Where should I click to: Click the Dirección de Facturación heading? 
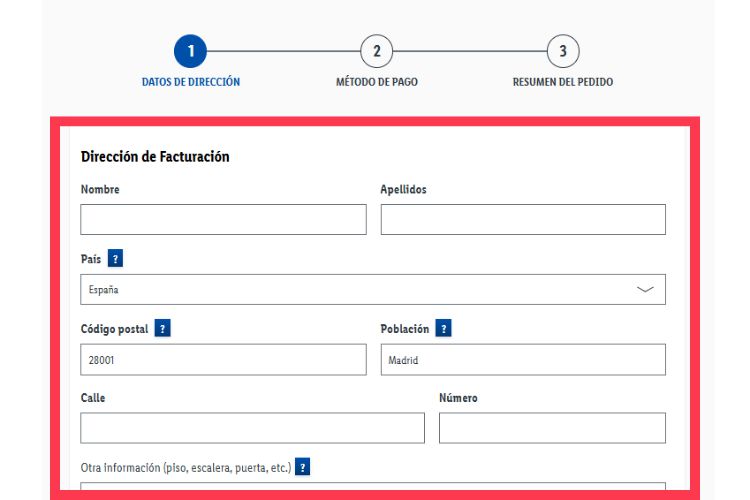(x=155, y=157)
